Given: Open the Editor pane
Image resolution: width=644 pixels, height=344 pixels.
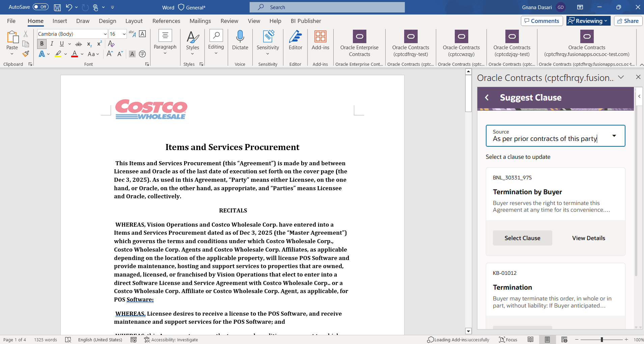Looking at the screenshot, I should point(296,40).
